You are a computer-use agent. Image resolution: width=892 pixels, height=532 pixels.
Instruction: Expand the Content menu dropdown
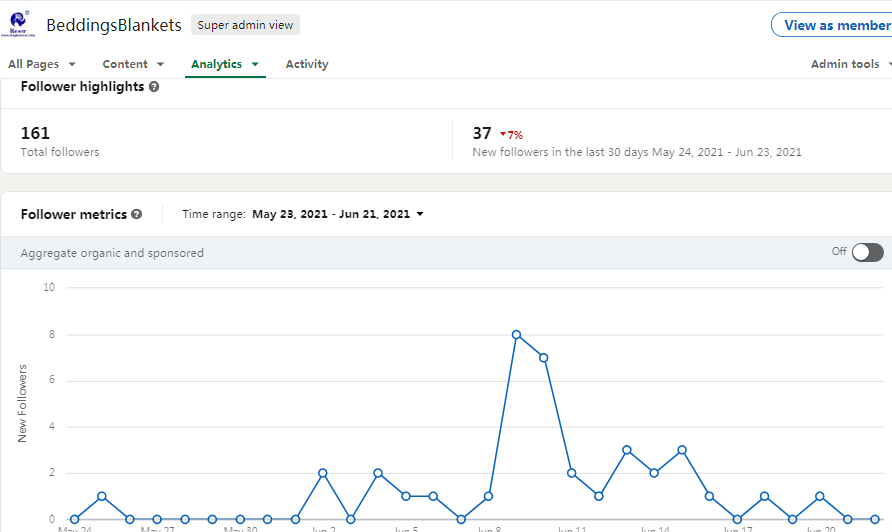[x=133, y=64]
